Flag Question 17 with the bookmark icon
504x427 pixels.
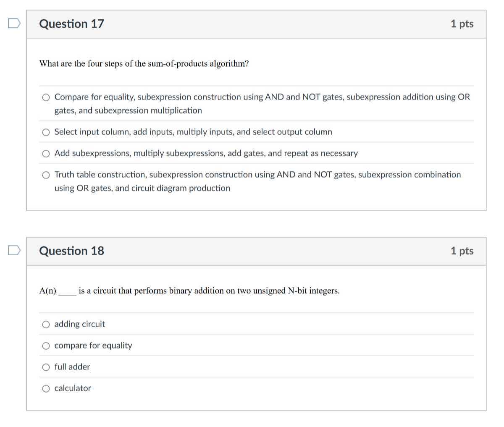tap(14, 24)
